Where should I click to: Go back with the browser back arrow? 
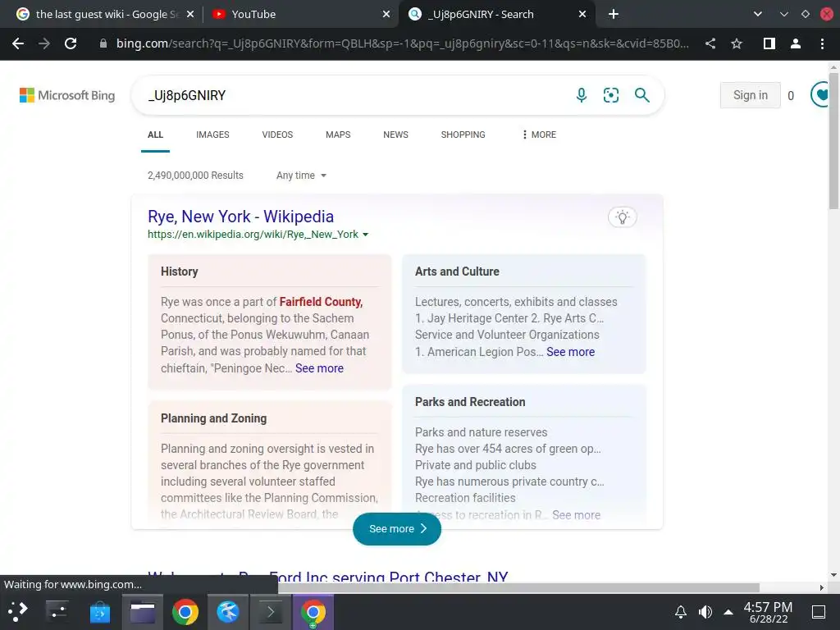coord(18,43)
